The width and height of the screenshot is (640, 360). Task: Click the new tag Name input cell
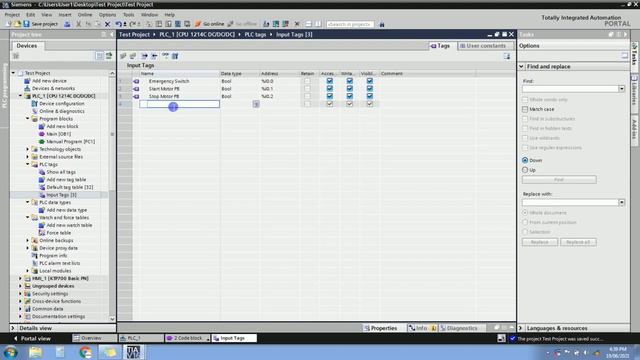(180, 104)
